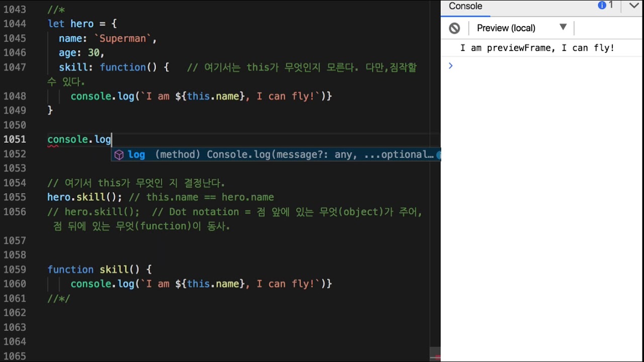Click the 'let hero = {' code line
The height and width of the screenshot is (362, 644).
point(82,24)
